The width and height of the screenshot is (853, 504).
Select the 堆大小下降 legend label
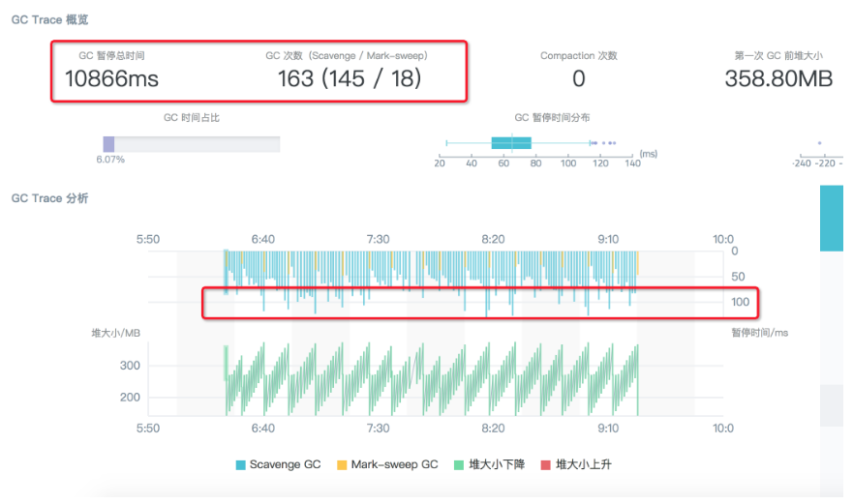pyautogui.click(x=497, y=465)
